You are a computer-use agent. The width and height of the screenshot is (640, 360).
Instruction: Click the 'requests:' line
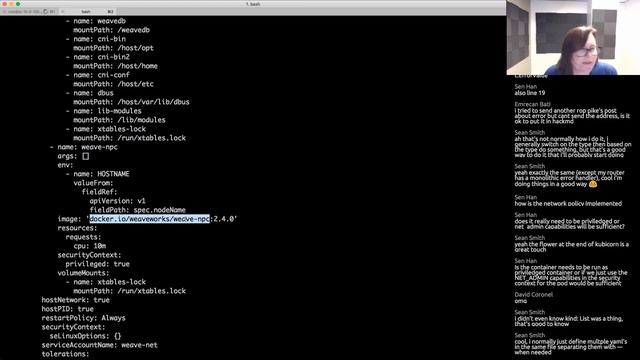pos(84,237)
